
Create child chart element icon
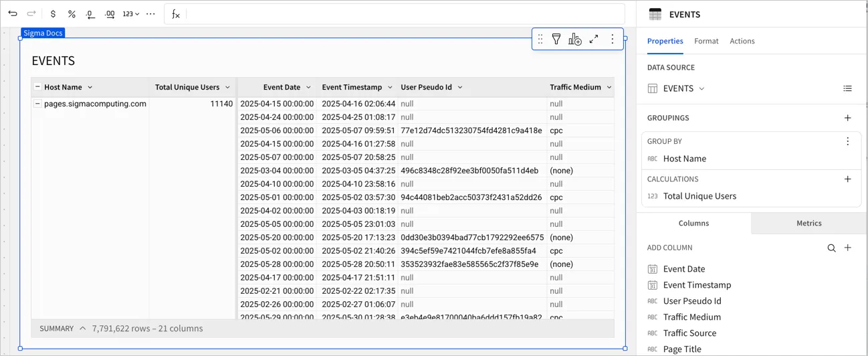575,39
